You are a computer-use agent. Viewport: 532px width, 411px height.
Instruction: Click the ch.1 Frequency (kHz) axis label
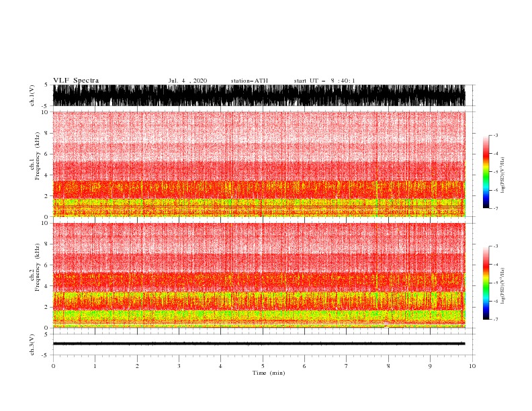(35, 156)
